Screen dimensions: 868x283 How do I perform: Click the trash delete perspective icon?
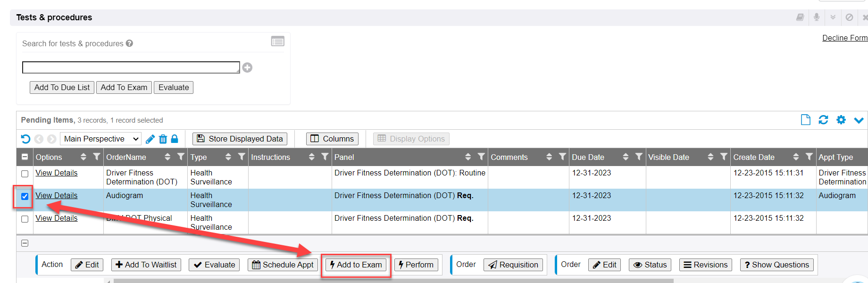click(x=163, y=139)
